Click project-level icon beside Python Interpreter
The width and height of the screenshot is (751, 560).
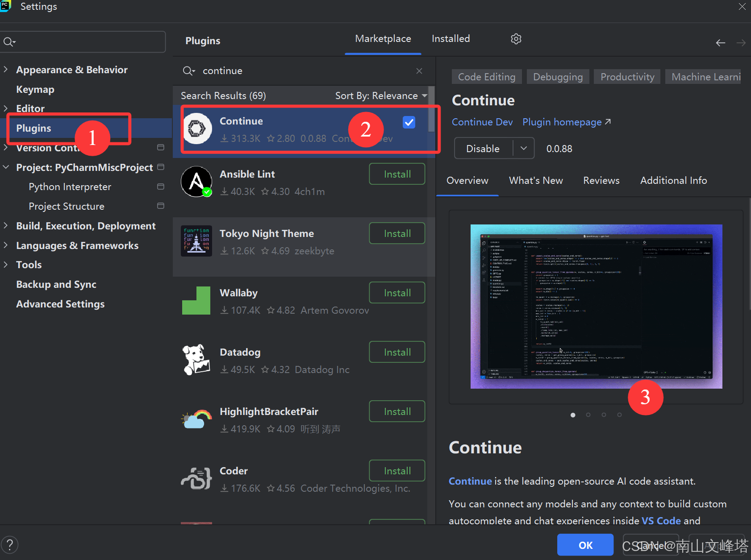pos(161,187)
